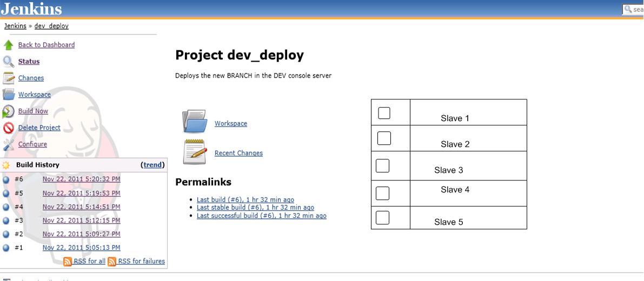
Task: Check the Slave 1 checkbox
Action: tap(384, 113)
